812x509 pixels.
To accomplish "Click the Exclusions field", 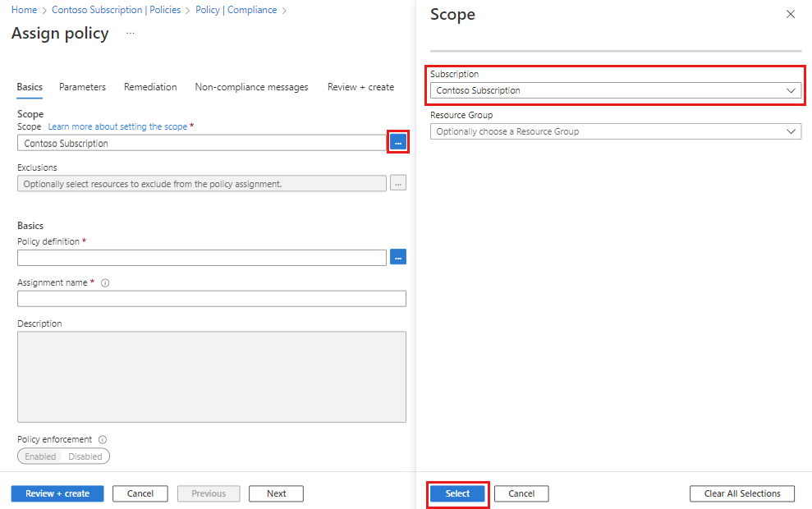I will click(x=202, y=183).
